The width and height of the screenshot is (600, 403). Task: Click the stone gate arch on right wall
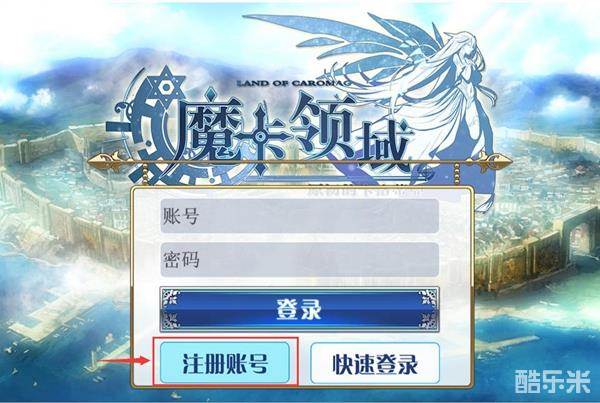581,238
